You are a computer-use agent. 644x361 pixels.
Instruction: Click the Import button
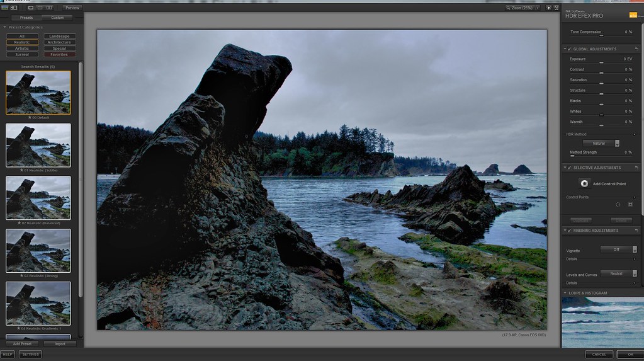click(x=60, y=344)
